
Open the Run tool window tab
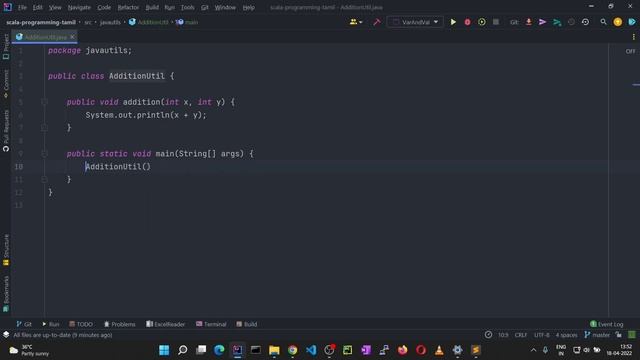[51, 324]
